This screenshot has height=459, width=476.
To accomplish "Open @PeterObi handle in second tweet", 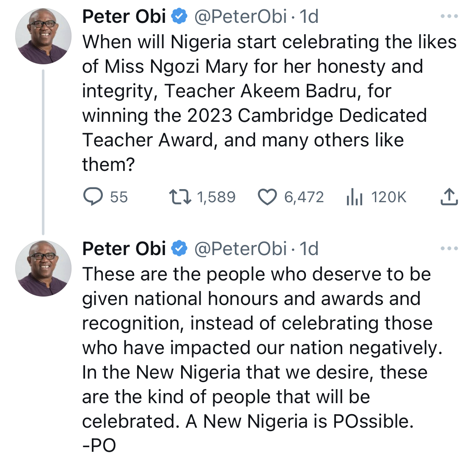I will click(x=240, y=249).
